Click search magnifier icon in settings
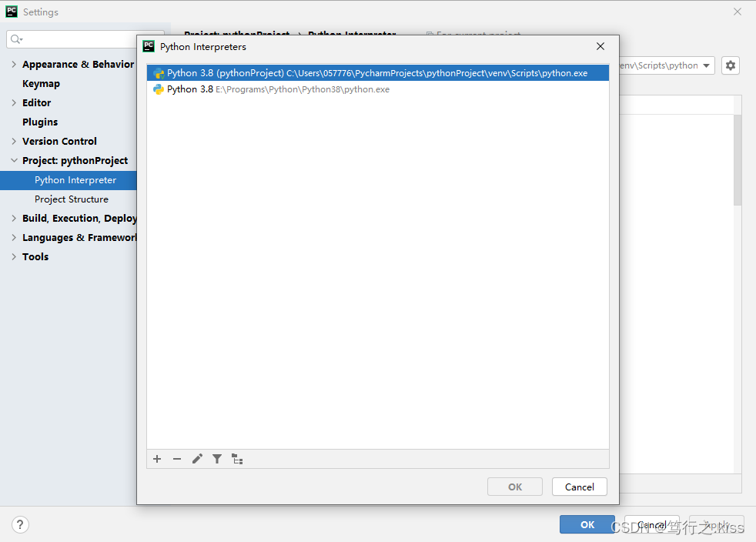This screenshot has width=756, height=542. pos(16,39)
